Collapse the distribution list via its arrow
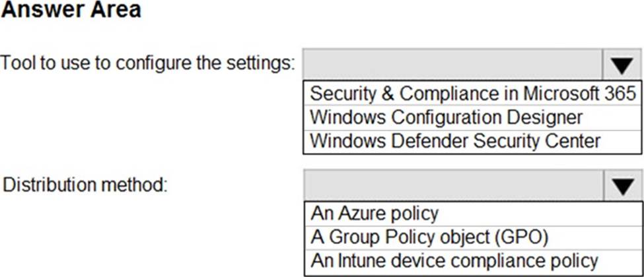The height and width of the screenshot is (277, 644). pos(622,185)
